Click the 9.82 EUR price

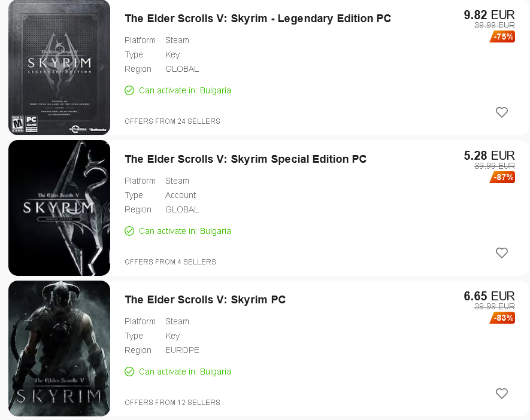coord(489,15)
